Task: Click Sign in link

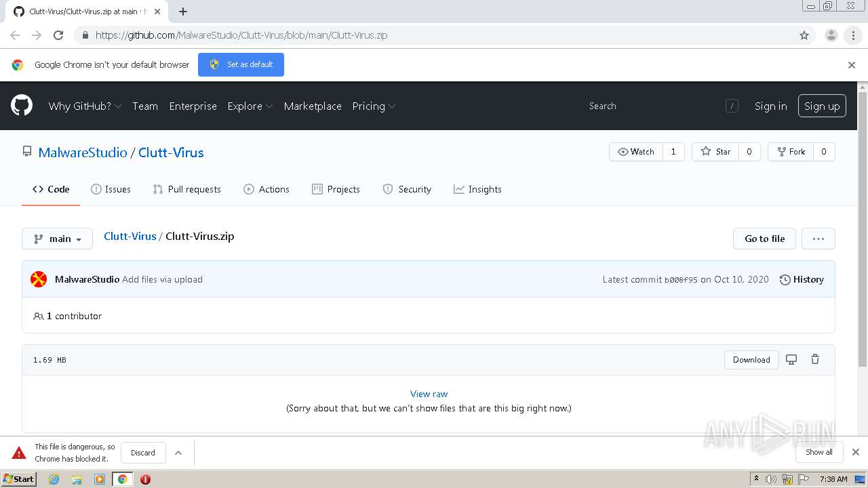Action: coord(771,106)
